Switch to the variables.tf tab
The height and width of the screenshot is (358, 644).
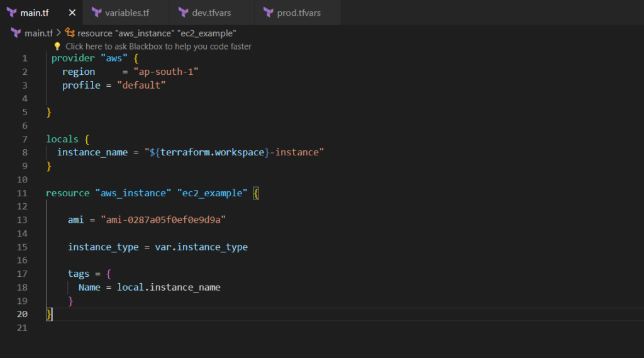pos(126,13)
